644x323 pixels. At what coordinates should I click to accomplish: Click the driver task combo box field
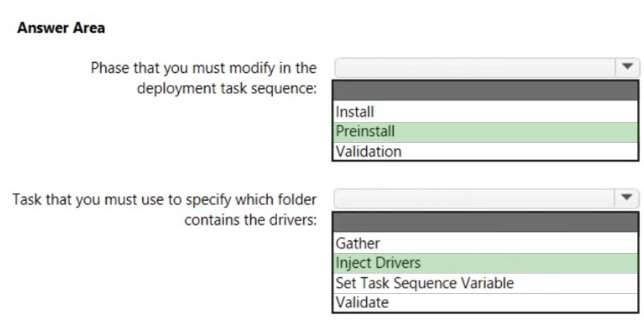pyautogui.click(x=486, y=199)
